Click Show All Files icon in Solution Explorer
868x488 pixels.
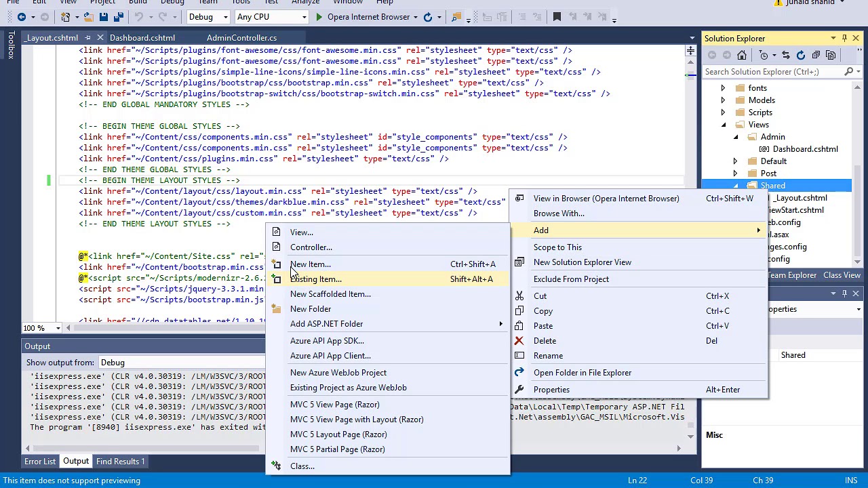(x=831, y=55)
